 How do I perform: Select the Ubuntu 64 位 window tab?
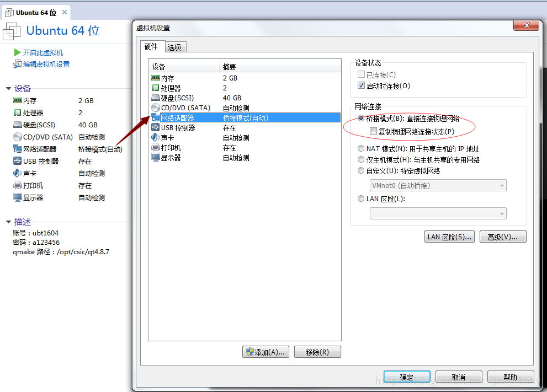pyautogui.click(x=36, y=13)
